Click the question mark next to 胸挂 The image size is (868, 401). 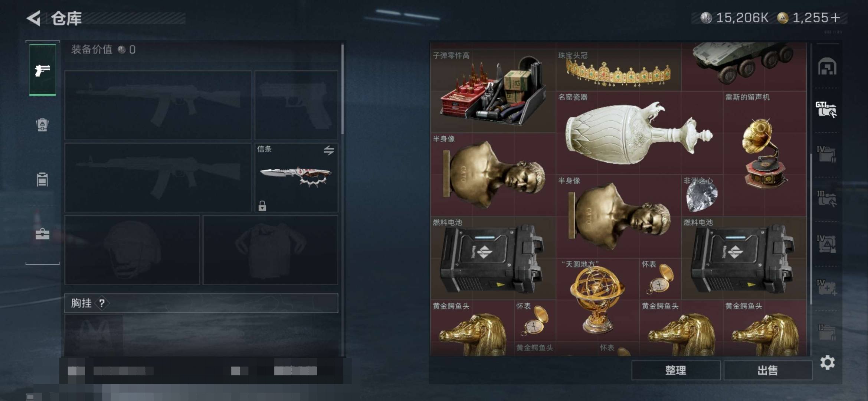pyautogui.click(x=102, y=303)
